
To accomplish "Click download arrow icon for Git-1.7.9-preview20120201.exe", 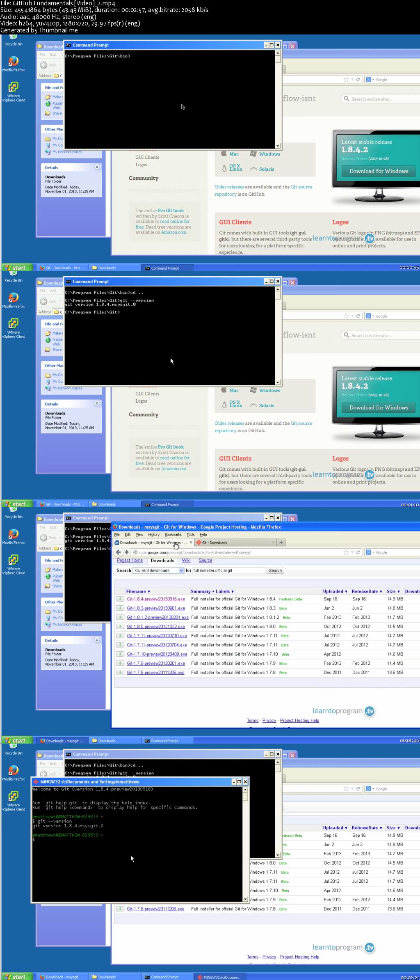I will (x=120, y=663).
